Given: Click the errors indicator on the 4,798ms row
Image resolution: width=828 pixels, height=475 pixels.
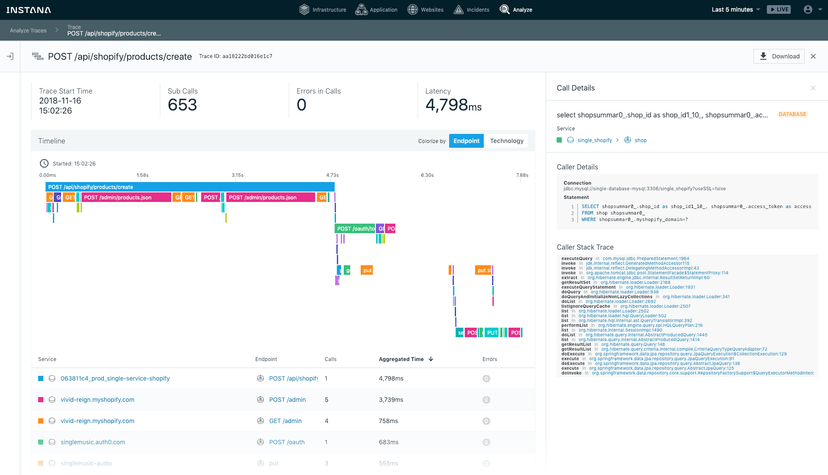Looking at the screenshot, I should click(x=486, y=378).
